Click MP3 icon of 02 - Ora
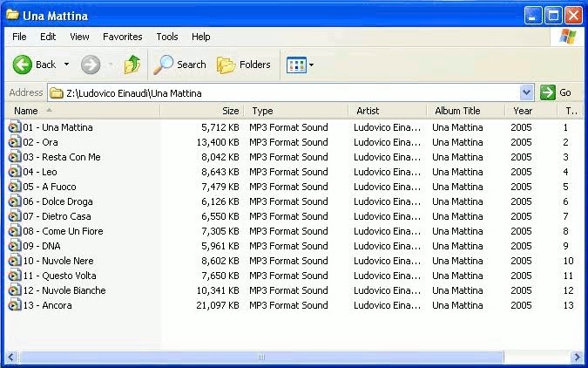 tap(14, 142)
